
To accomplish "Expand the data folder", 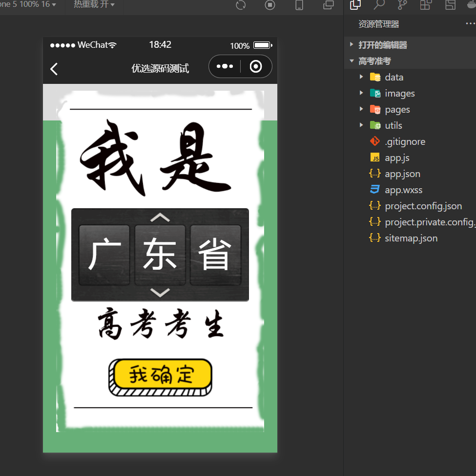I will (x=410, y=77).
